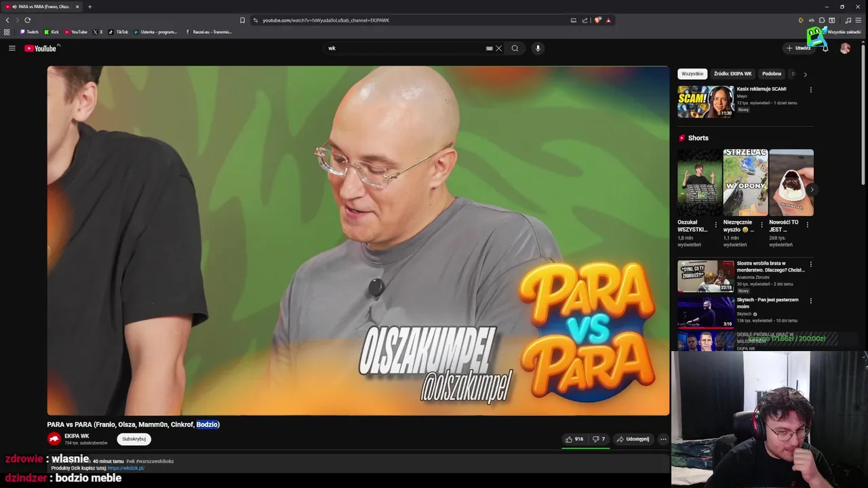
Task: Open the Raszei.eu - Transmis bookmark
Action: (x=209, y=32)
